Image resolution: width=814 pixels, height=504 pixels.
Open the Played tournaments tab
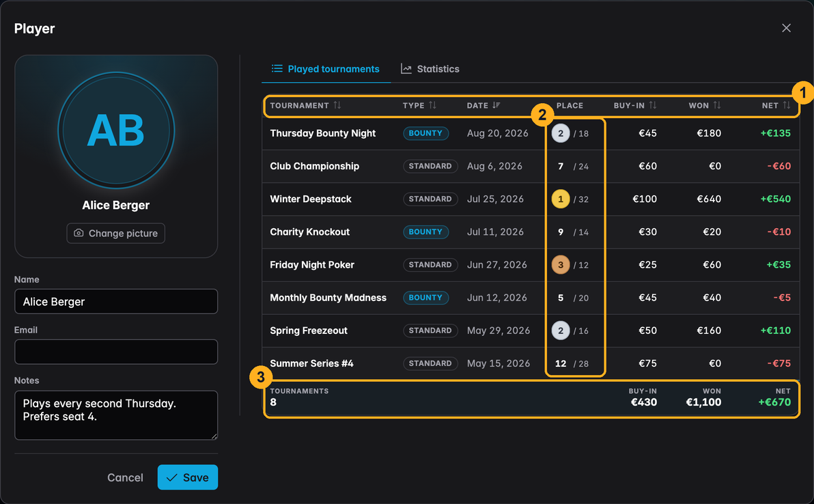[326, 69]
